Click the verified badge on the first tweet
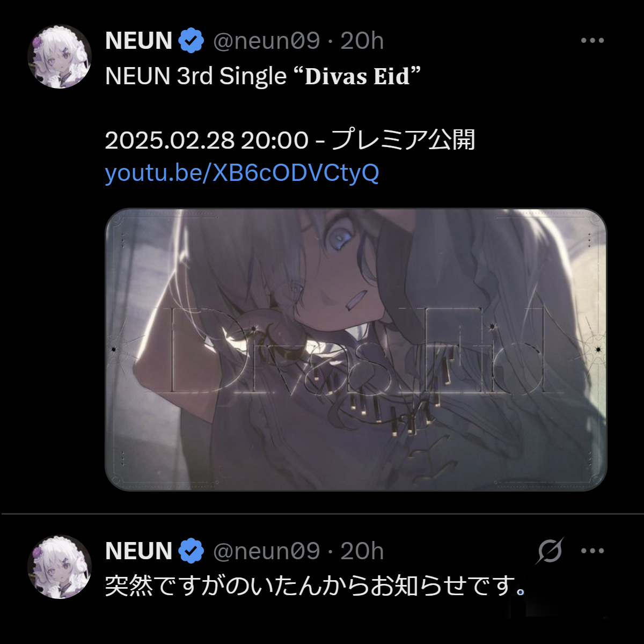 point(192,41)
